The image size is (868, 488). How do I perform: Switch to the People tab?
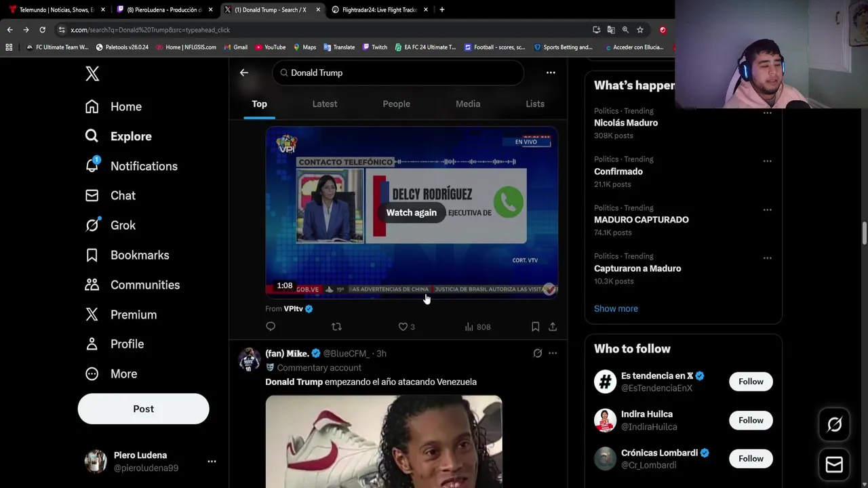pyautogui.click(x=396, y=104)
